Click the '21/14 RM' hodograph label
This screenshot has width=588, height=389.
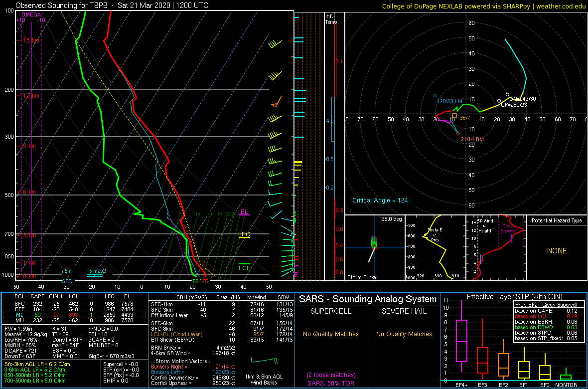472,139
